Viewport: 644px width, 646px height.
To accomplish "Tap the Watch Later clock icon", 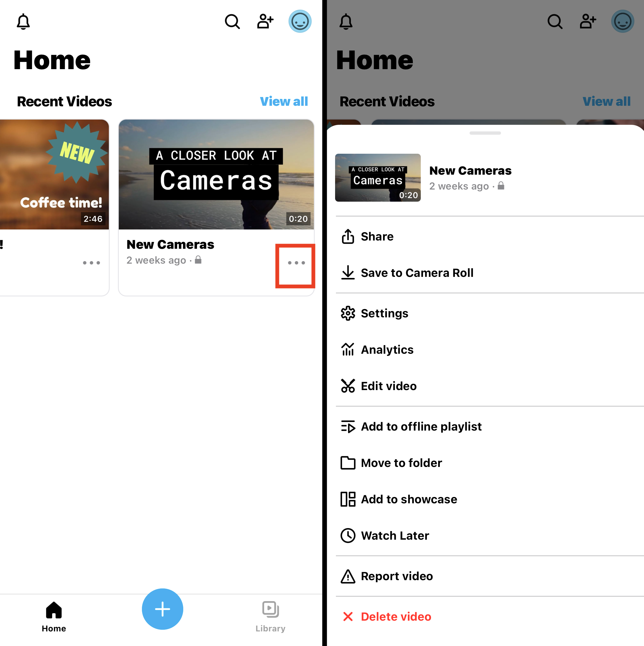I will tap(348, 535).
